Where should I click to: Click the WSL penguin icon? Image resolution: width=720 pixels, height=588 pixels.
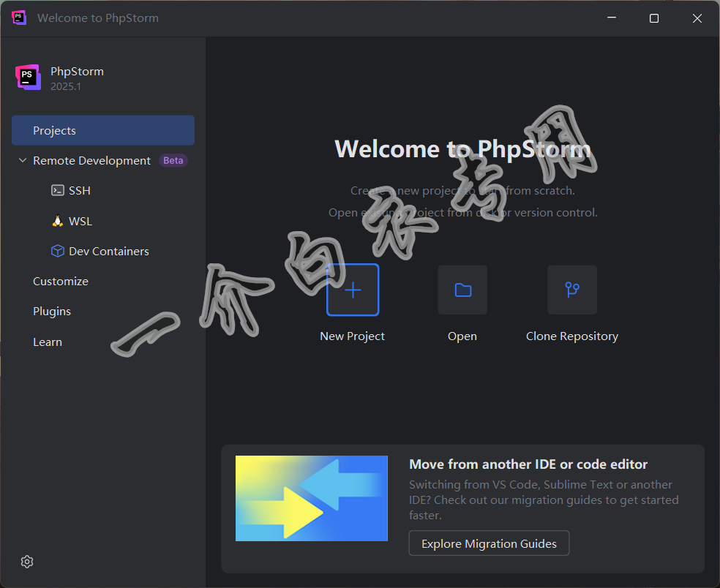click(x=57, y=222)
